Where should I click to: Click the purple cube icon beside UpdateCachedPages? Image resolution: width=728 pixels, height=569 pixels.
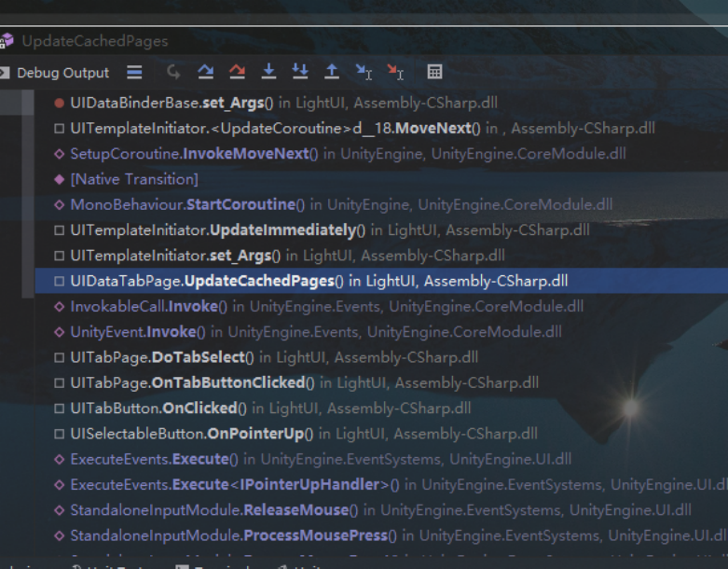pyautogui.click(x=7, y=41)
